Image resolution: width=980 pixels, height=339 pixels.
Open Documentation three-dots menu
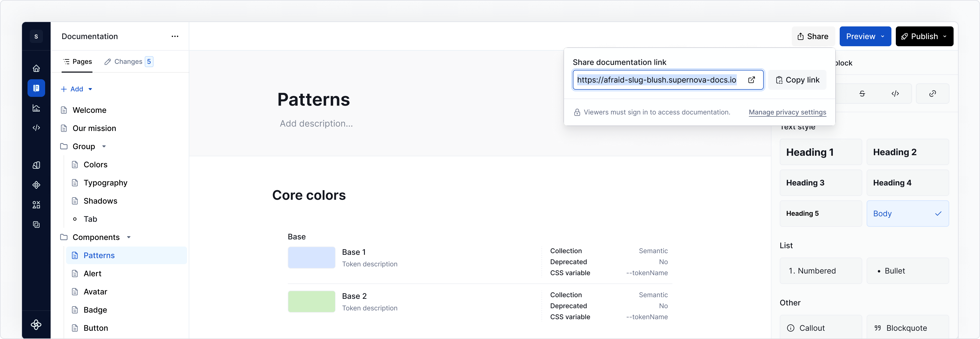point(175,37)
